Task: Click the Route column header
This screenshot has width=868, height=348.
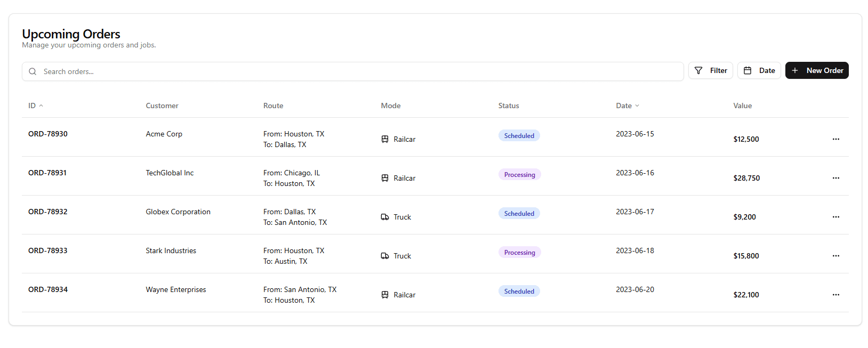Action: pos(273,106)
